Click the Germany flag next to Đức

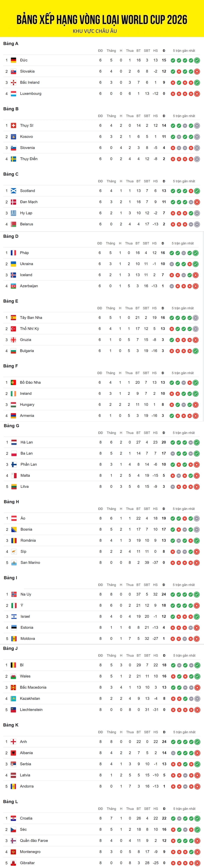13,60
